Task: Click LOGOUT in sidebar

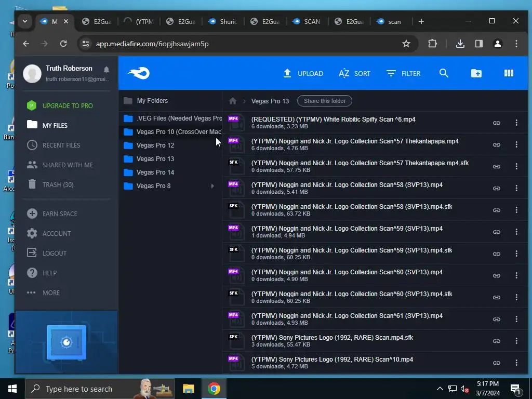Action: pos(47,253)
